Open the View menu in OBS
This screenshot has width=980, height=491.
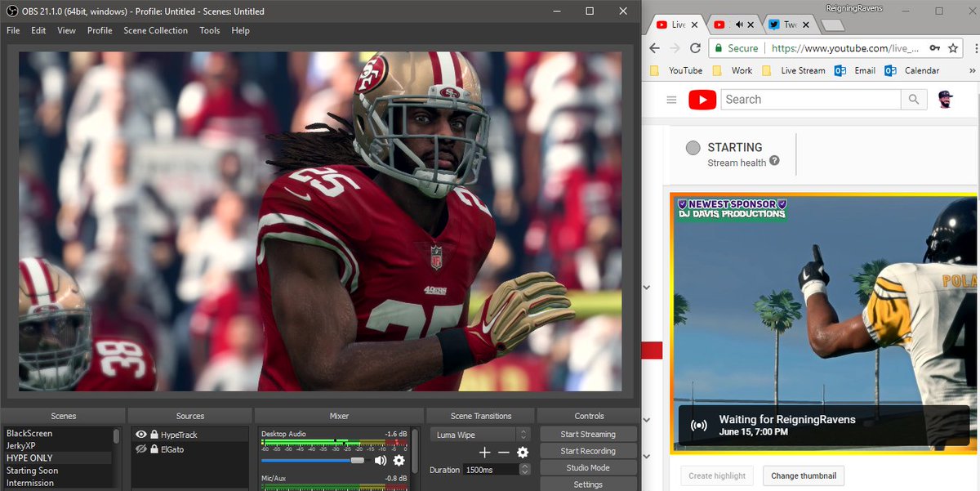(x=66, y=30)
